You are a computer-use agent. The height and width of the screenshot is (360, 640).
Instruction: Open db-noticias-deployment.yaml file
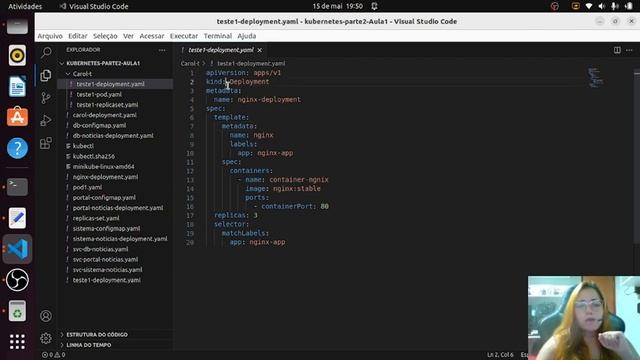tap(113, 136)
